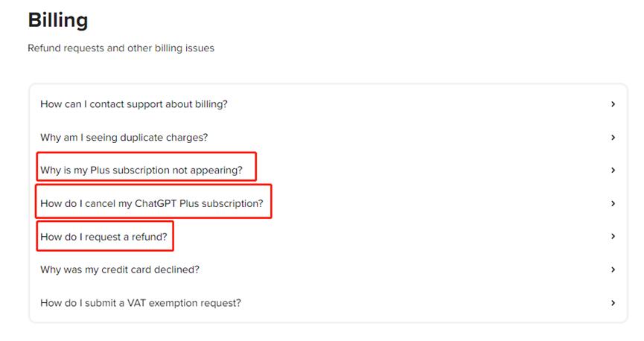Click the 'Refund requests and other billing issues' subtitle
This screenshot has width=644, height=341.
tap(121, 48)
